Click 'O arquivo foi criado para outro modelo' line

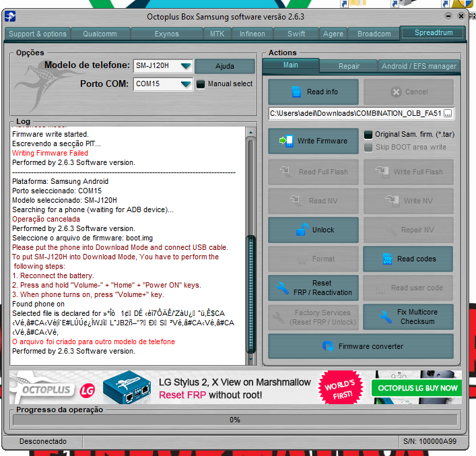(x=94, y=341)
